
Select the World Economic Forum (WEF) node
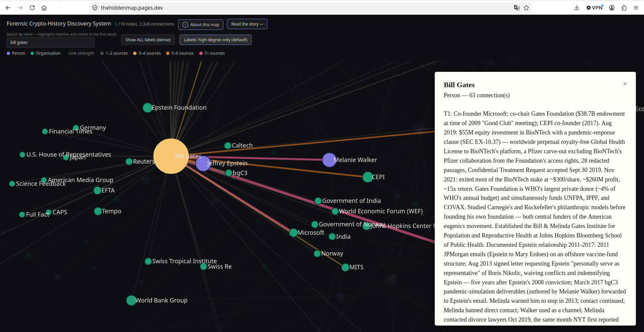(335, 211)
